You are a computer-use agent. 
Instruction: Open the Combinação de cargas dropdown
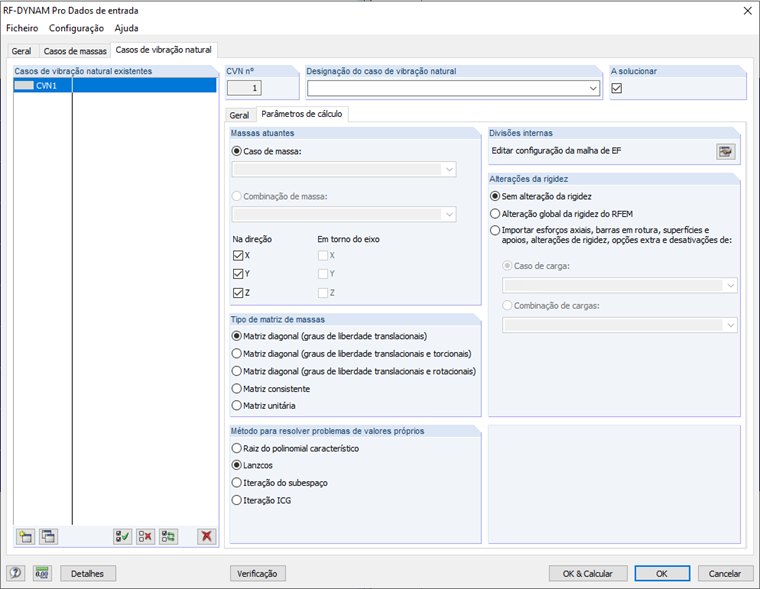pos(730,325)
